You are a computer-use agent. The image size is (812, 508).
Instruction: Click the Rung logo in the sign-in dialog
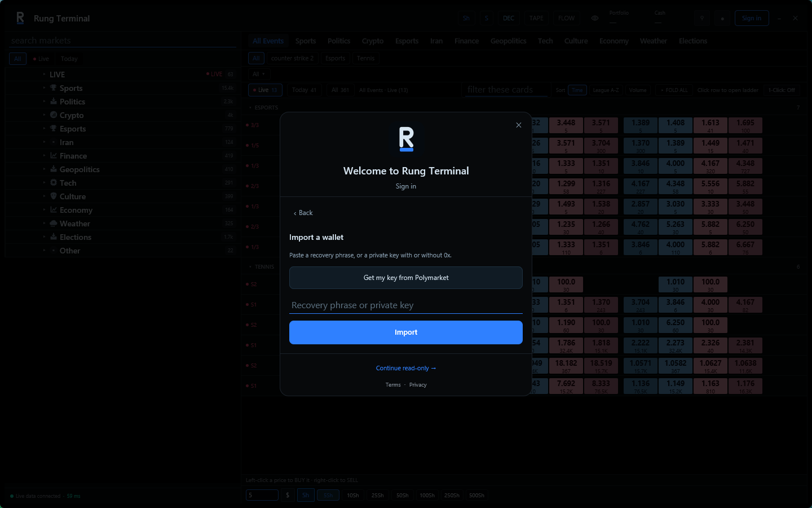[x=407, y=139]
